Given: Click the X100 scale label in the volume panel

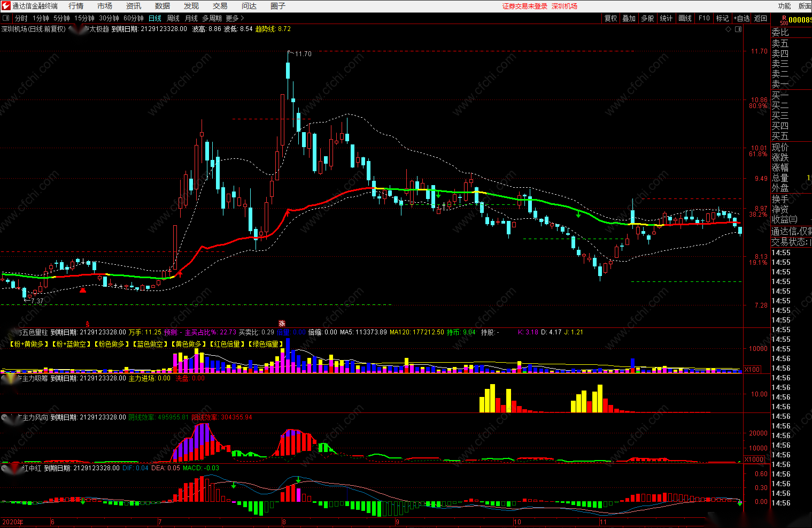Looking at the screenshot, I should click(x=752, y=370).
